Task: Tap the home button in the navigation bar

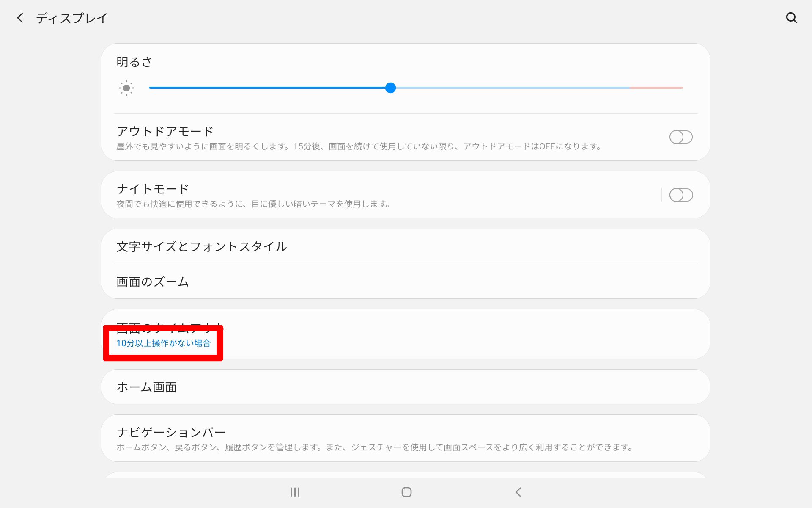Action: pos(406,492)
